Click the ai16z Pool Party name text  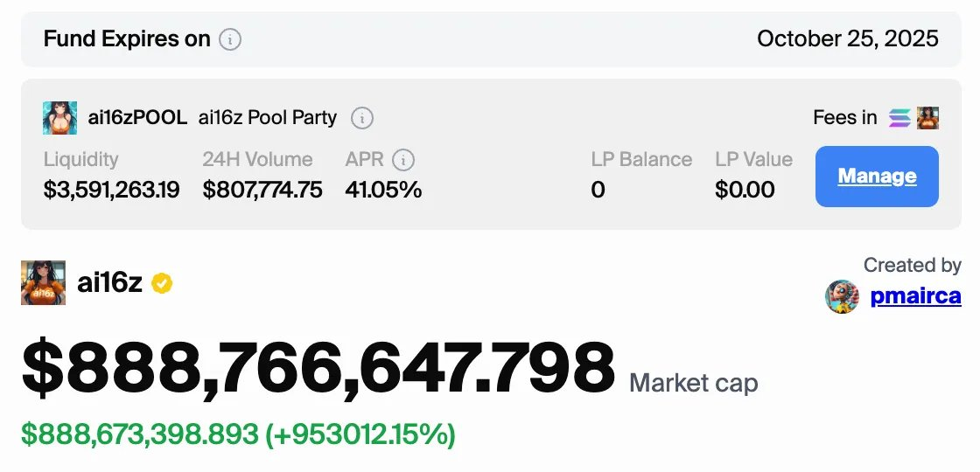tap(268, 117)
